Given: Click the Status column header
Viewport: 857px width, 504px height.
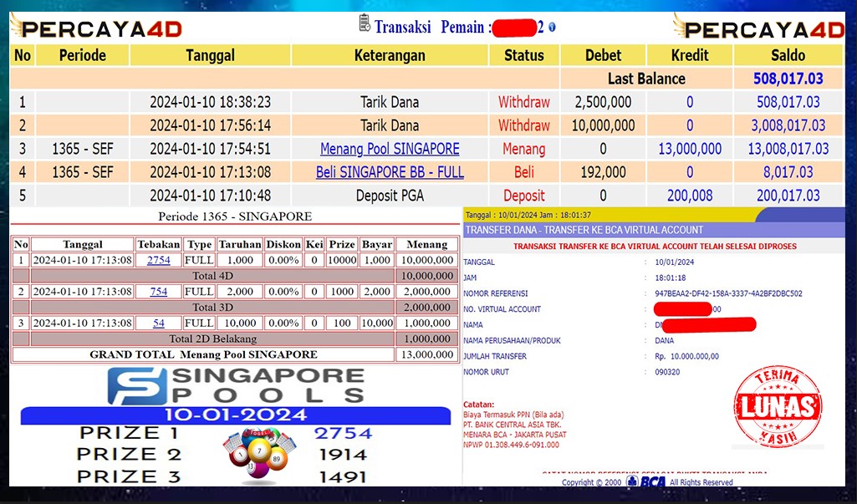Looking at the screenshot, I should coord(524,55).
